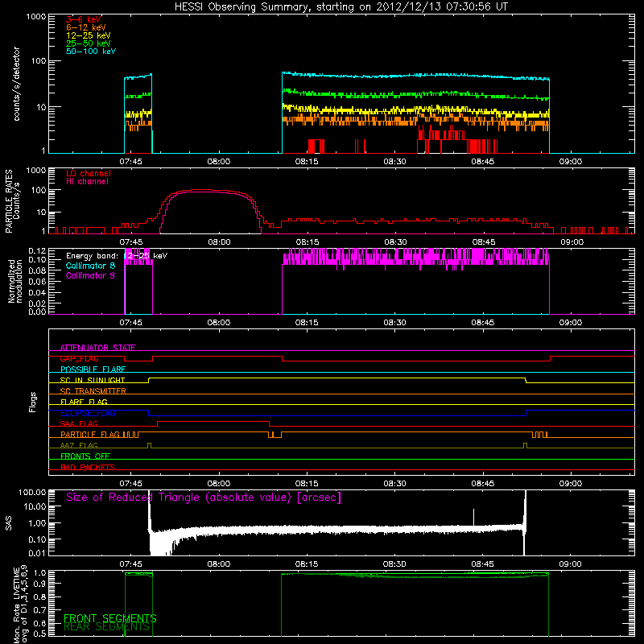Screen dimensions: 644x644
Task: Click the PARTICLE RATES axis title
Action: pos(9,201)
